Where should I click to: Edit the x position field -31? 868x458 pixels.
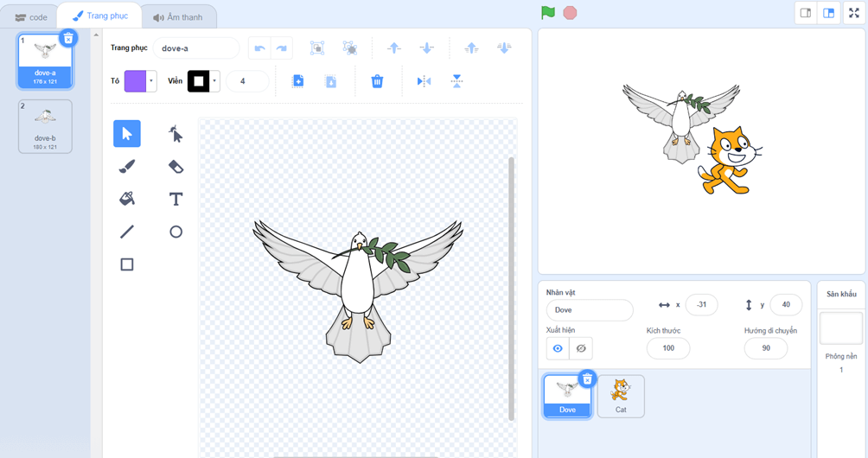[x=701, y=304]
